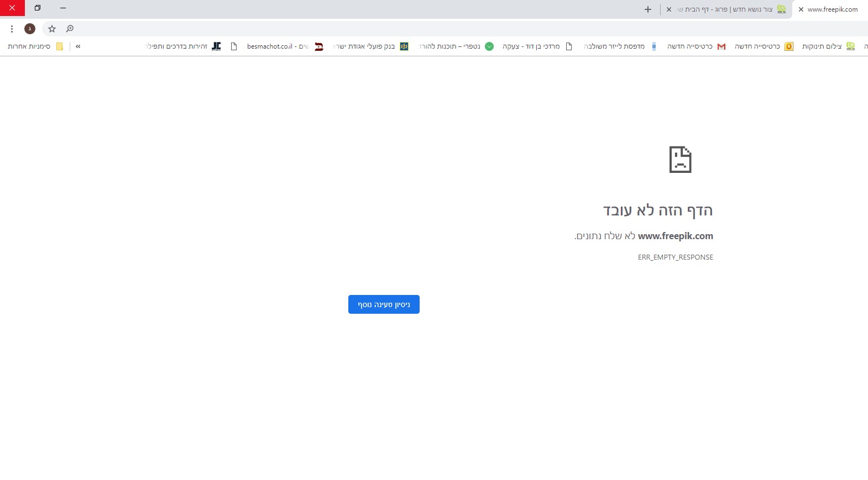Click the הדף הזה לא עובד heading
The height and width of the screenshot is (480, 868).
(x=658, y=210)
